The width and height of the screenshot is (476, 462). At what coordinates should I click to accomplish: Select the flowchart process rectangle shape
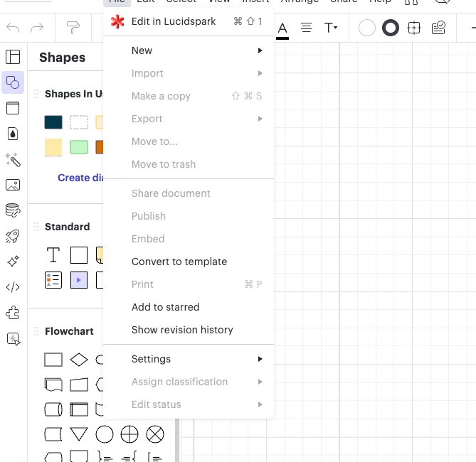coord(53,360)
